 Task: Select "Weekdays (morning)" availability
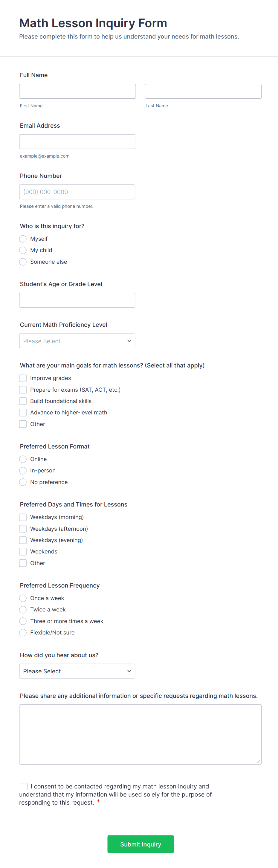pyautogui.click(x=23, y=517)
